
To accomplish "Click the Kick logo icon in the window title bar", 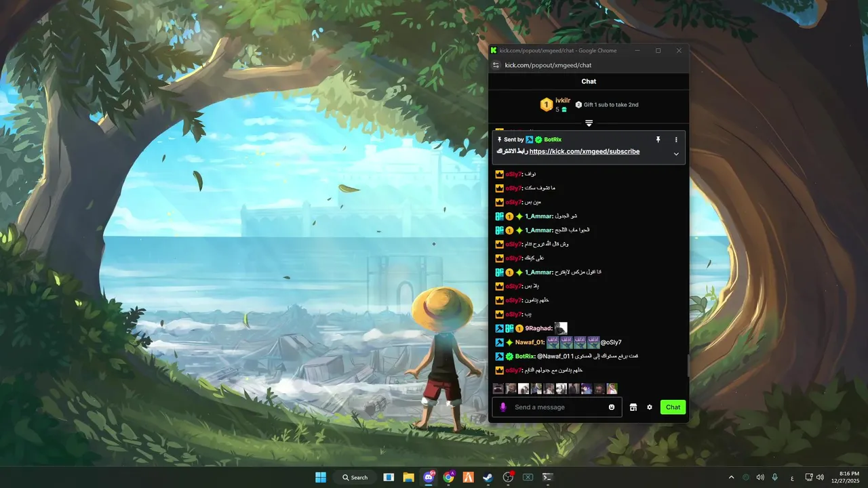I will pyautogui.click(x=494, y=50).
